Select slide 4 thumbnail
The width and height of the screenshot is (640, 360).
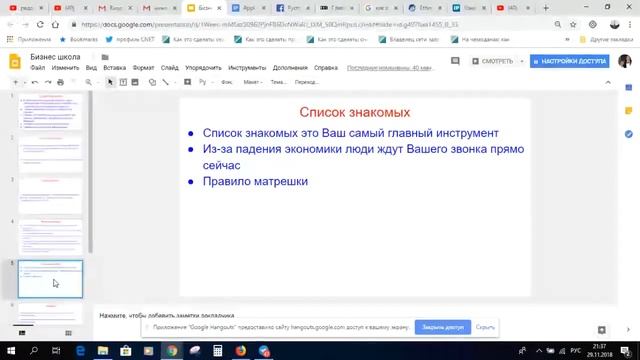pos(50,237)
